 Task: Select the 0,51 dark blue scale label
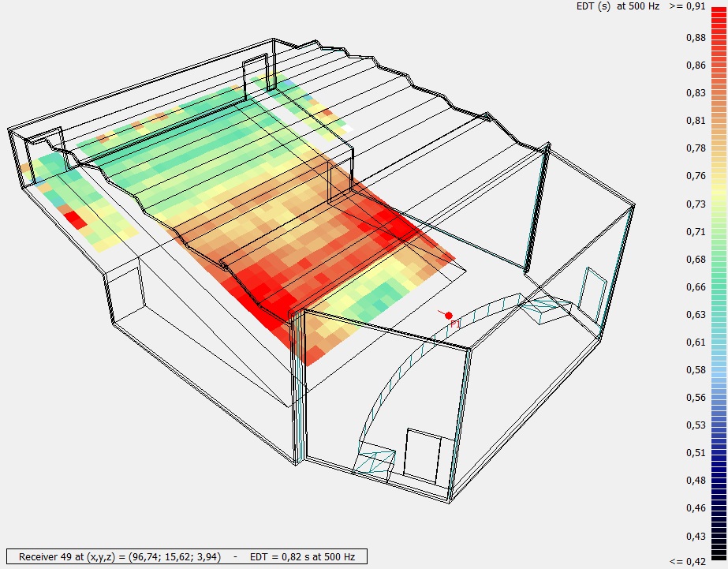pos(694,453)
